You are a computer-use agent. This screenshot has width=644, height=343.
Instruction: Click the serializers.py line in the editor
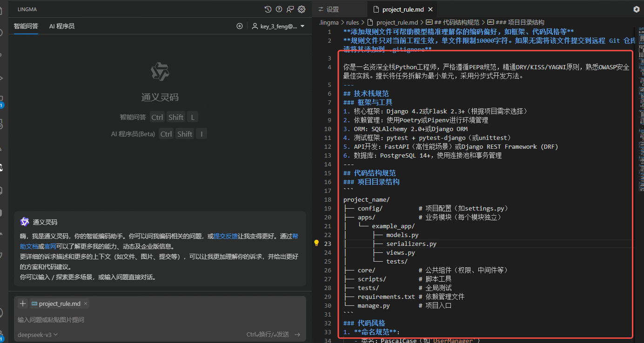[x=390, y=244]
